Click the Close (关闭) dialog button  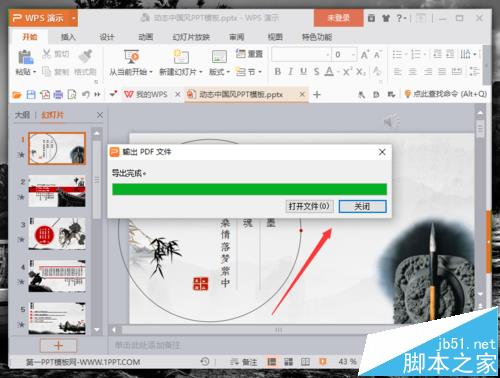coord(362,206)
